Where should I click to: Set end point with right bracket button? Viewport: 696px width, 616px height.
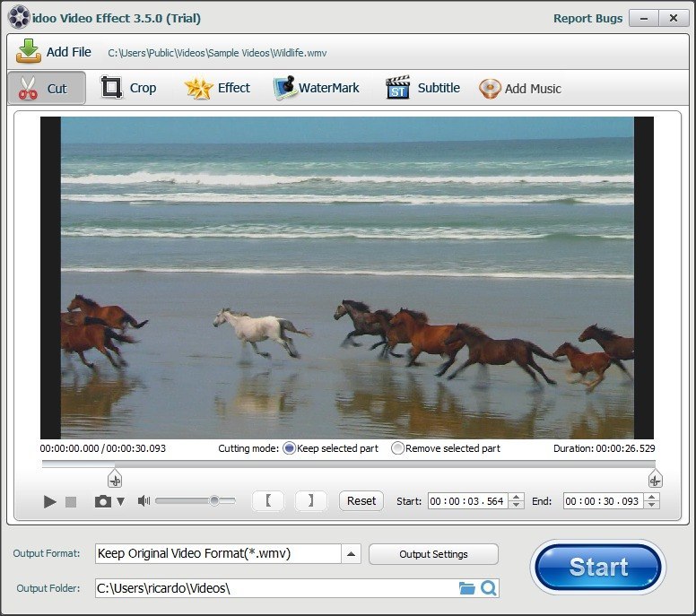click(x=310, y=501)
